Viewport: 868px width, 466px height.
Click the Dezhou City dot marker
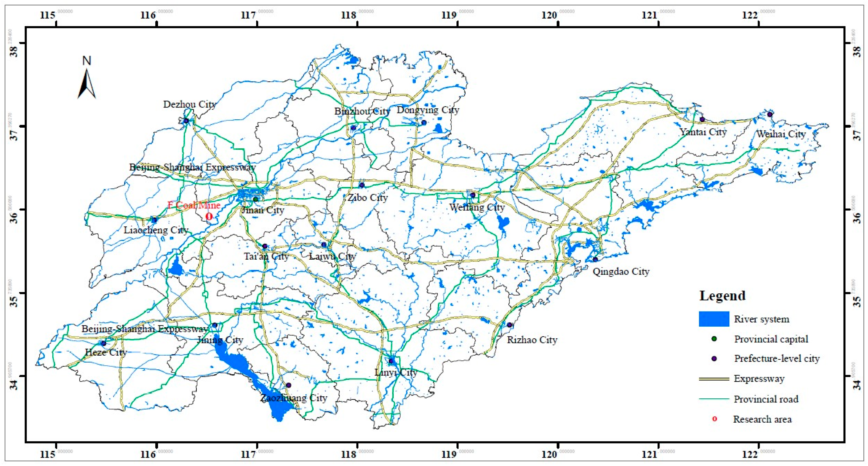point(186,121)
